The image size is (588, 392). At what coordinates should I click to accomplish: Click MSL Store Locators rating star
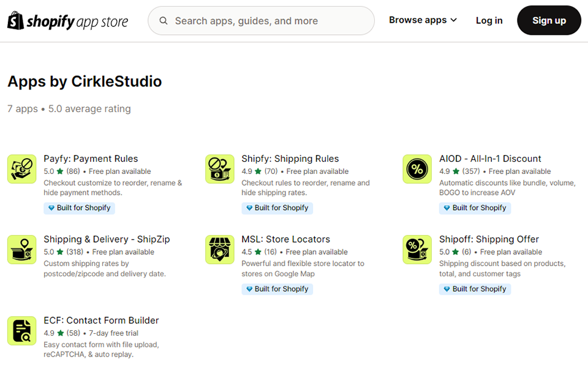258,252
